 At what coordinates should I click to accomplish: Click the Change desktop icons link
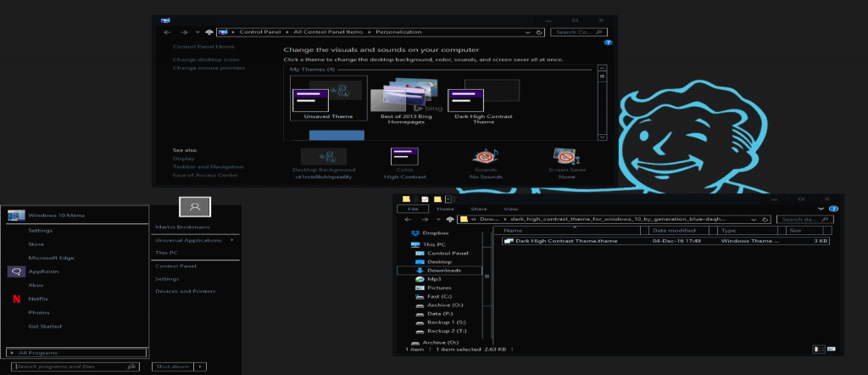[207, 59]
